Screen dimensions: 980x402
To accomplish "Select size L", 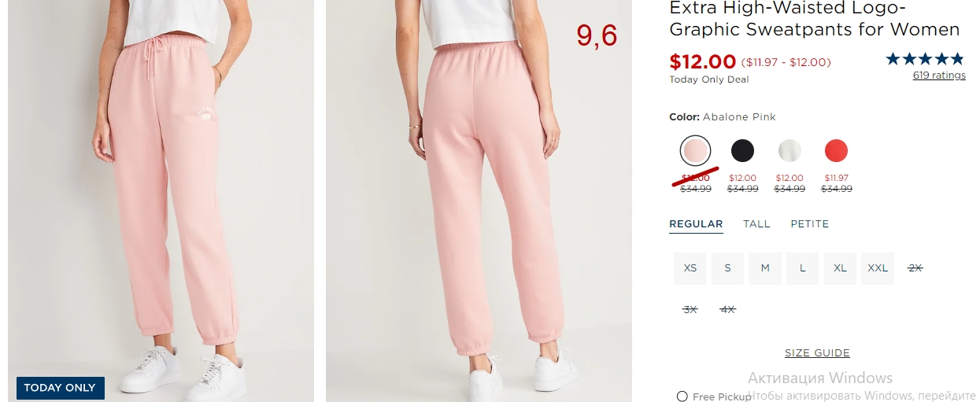I will click(803, 268).
